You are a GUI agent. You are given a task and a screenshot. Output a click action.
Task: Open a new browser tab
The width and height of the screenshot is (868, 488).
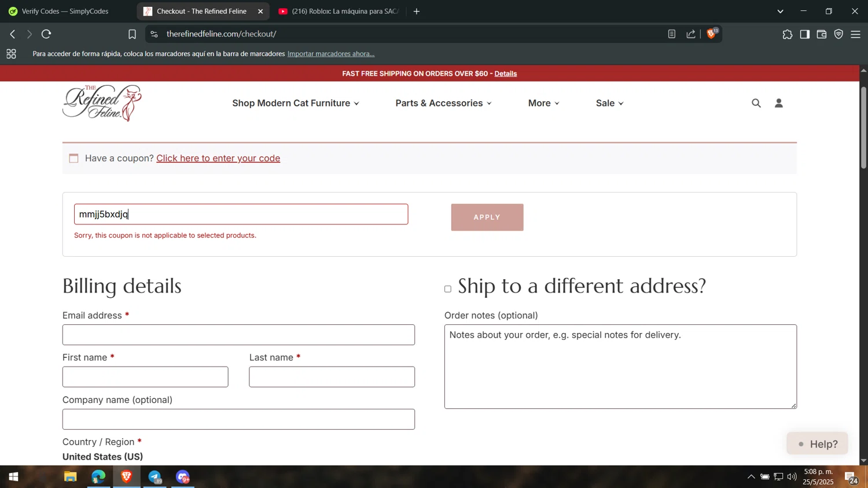[x=417, y=11]
